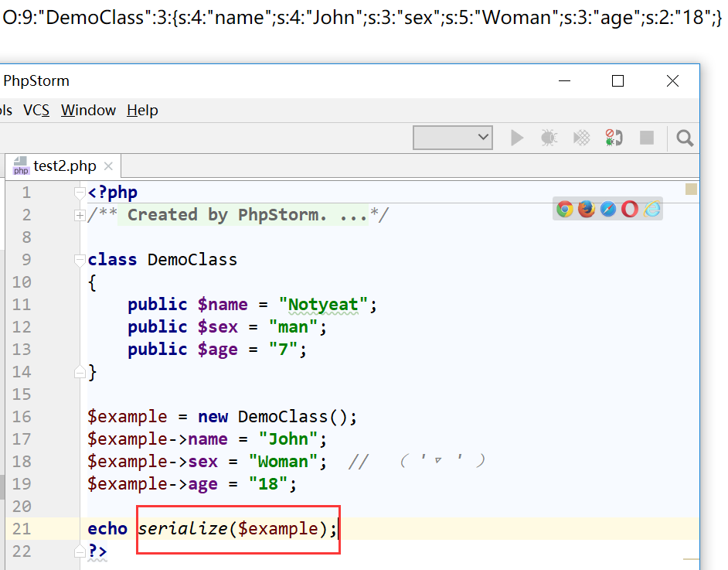Image resolution: width=728 pixels, height=570 pixels.
Task: Click the "7" string on line 13
Action: pos(283,349)
